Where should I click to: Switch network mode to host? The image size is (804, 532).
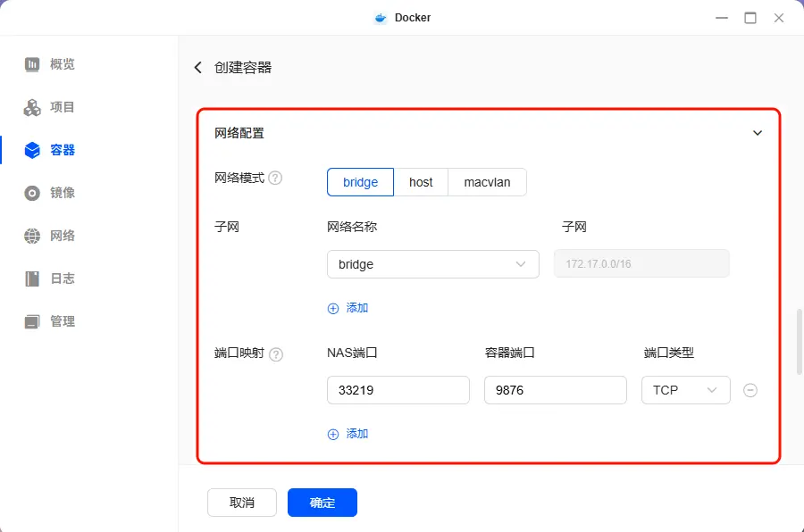(421, 182)
